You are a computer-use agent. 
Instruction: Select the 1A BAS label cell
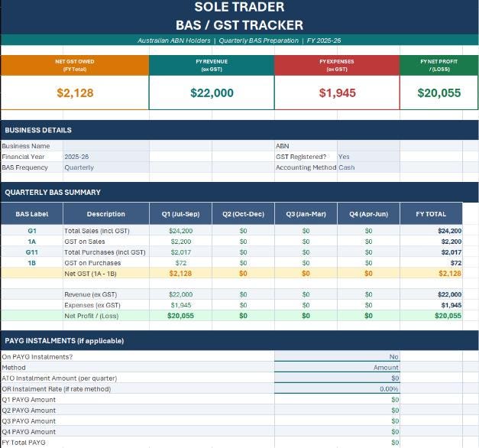32,242
